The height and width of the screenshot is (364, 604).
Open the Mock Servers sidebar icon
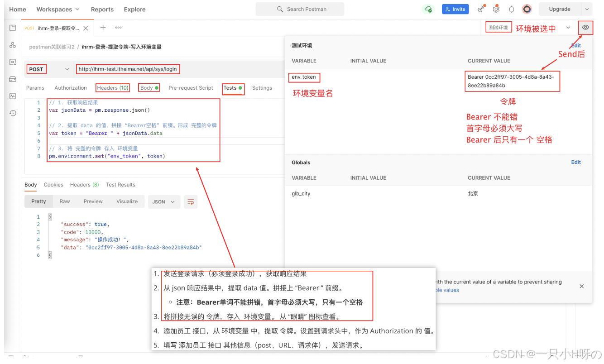pos(13,79)
